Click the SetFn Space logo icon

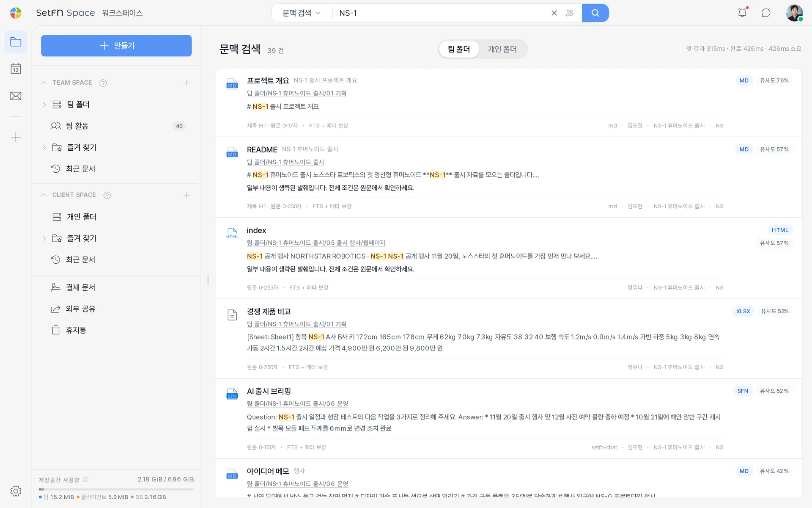click(x=16, y=13)
